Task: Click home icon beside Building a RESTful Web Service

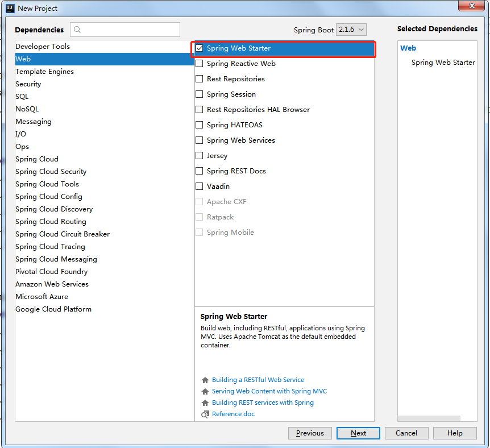Action: (x=205, y=380)
